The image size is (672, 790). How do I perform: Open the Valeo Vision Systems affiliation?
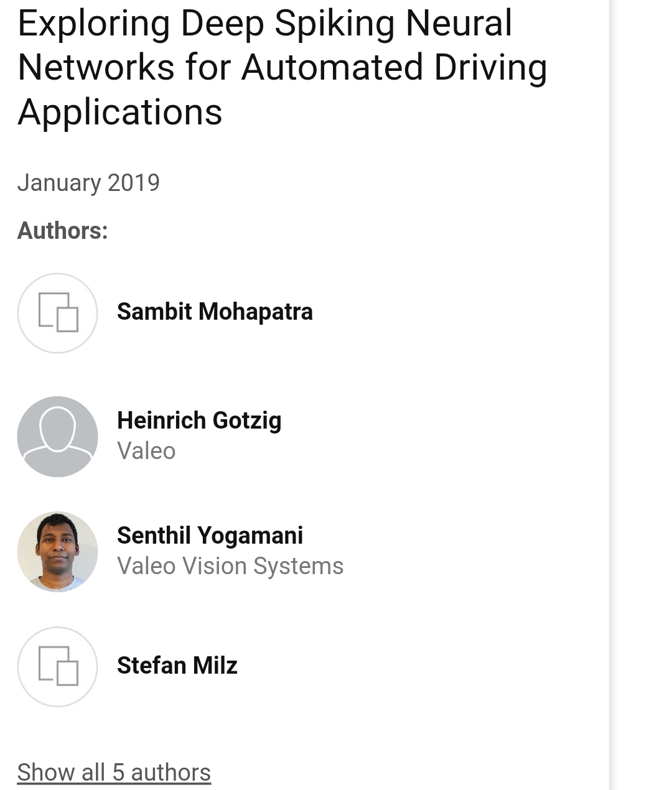click(x=230, y=566)
